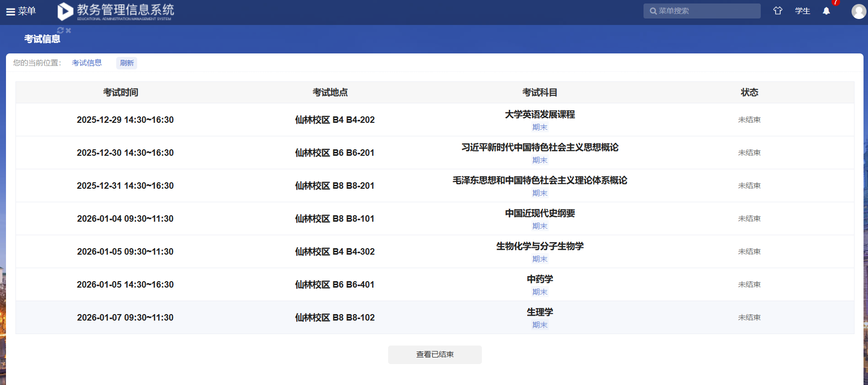Open the user avatar profile
The image size is (868, 385).
point(859,11)
